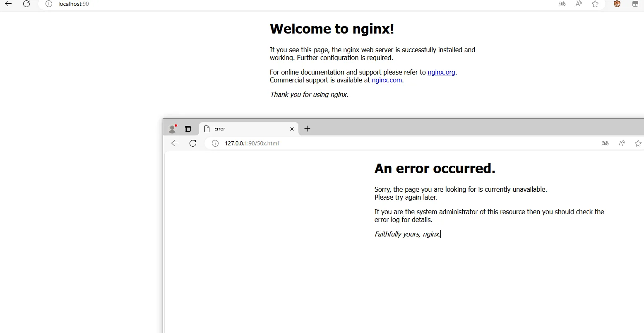
Task: Click "Faithfully yours, nginx." text
Action: (x=408, y=234)
